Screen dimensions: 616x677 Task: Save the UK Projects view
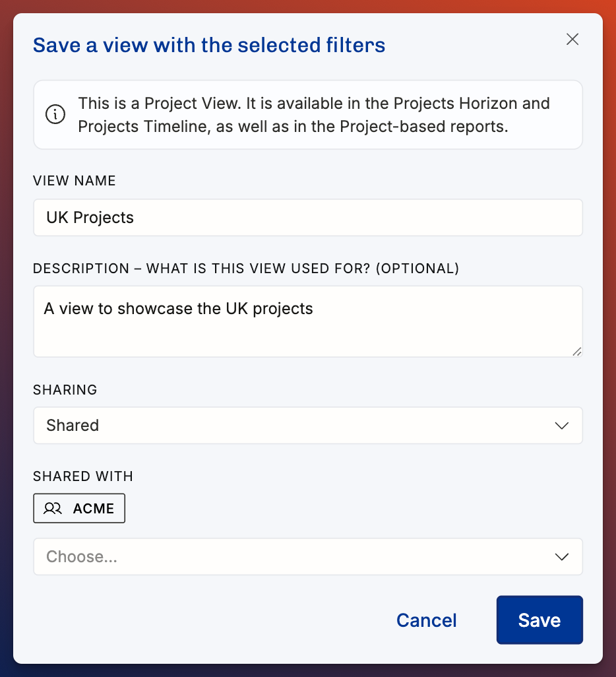click(539, 620)
